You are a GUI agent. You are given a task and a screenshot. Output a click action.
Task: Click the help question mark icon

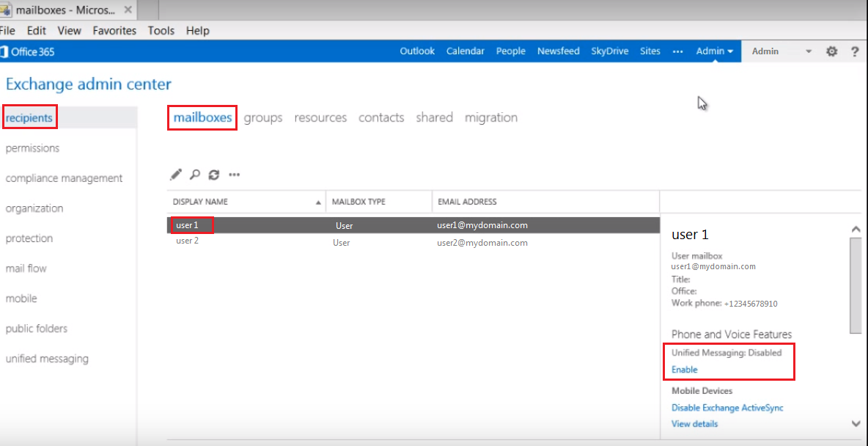pyautogui.click(x=855, y=51)
